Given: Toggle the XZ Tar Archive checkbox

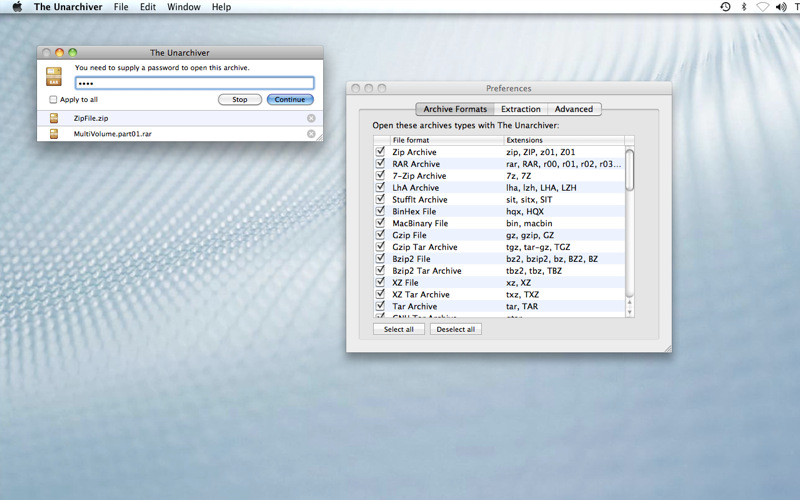Looking at the screenshot, I should click(380, 294).
